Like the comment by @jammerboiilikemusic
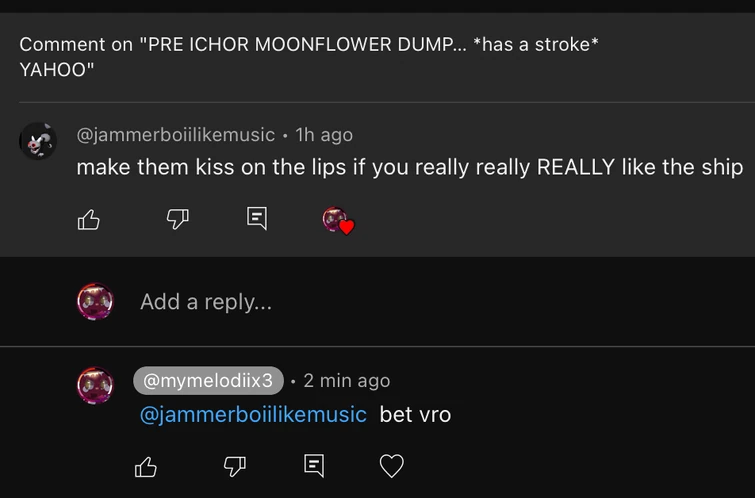This screenshot has height=498, width=755. pos(89,219)
